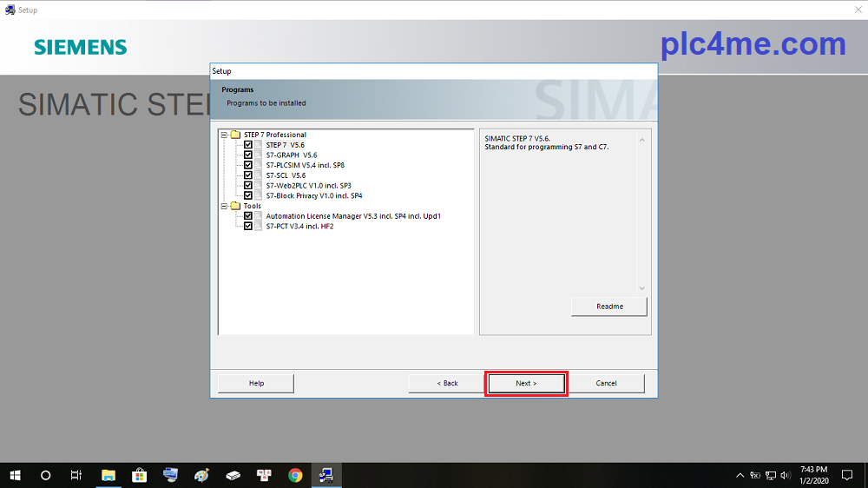Image resolution: width=868 pixels, height=488 pixels.
Task: Open the Readme file button
Action: click(x=609, y=307)
